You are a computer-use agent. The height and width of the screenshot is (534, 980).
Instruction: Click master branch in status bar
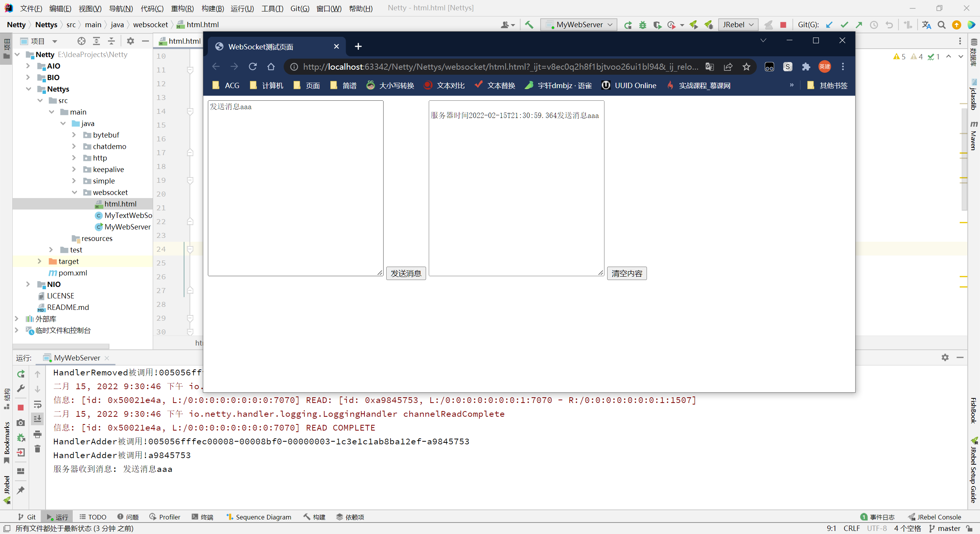pyautogui.click(x=945, y=529)
